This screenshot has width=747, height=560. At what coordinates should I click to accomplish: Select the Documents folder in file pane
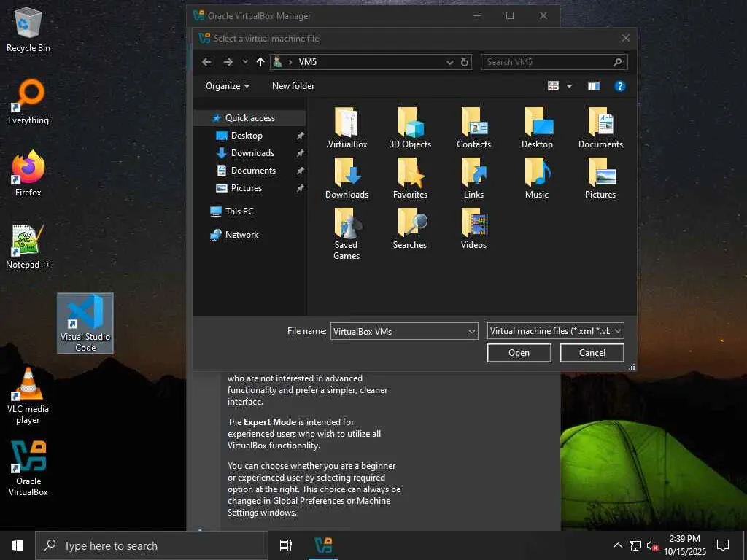click(x=600, y=128)
